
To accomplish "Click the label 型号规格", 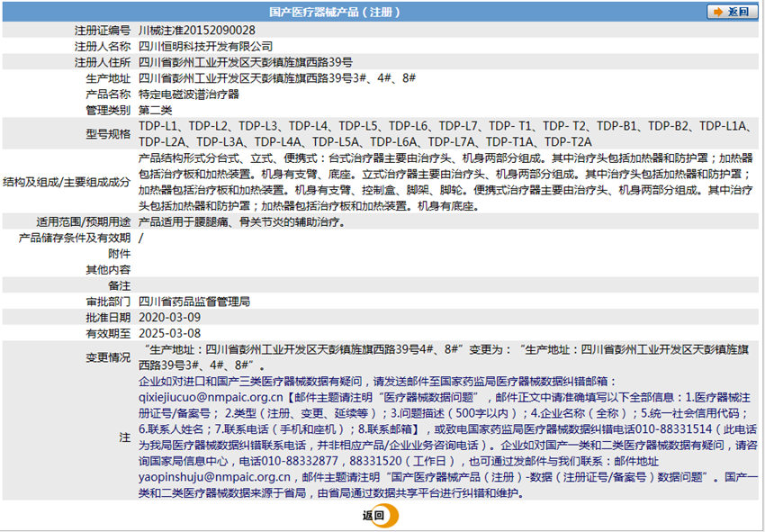I will tap(108, 134).
